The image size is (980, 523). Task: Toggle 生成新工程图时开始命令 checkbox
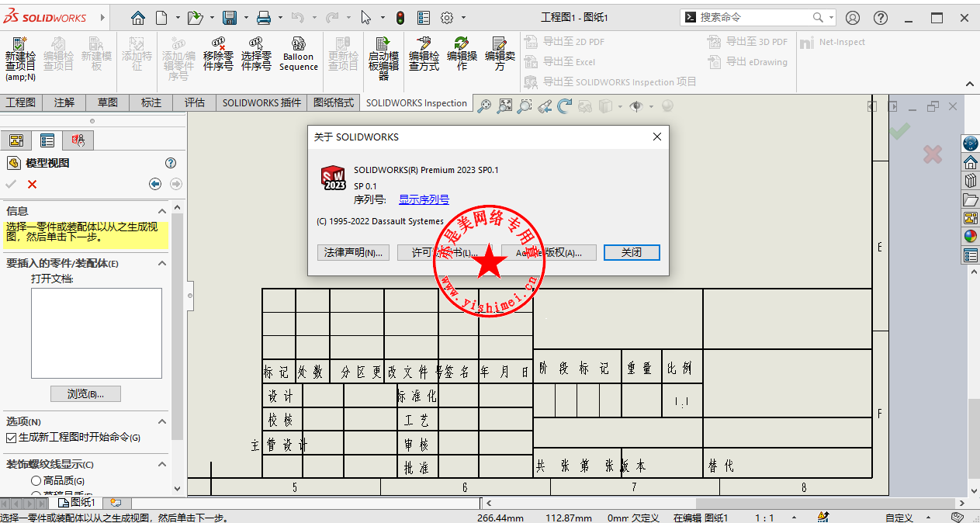[11, 438]
